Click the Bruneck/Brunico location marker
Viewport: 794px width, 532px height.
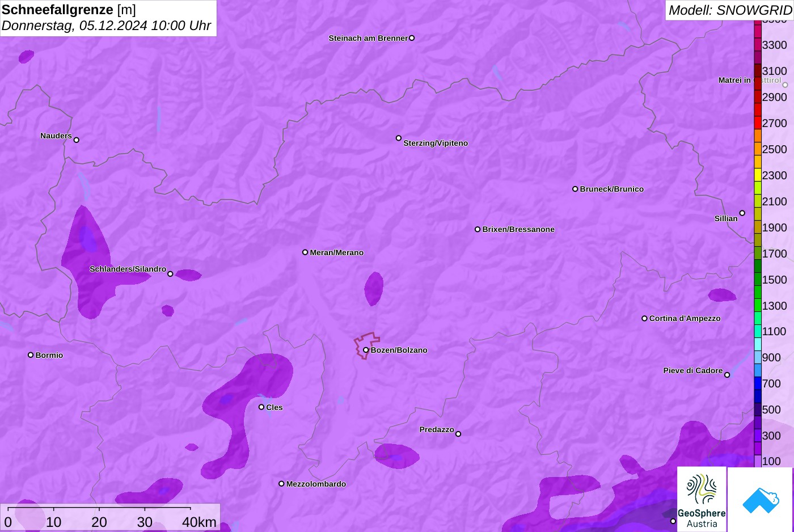click(x=575, y=189)
